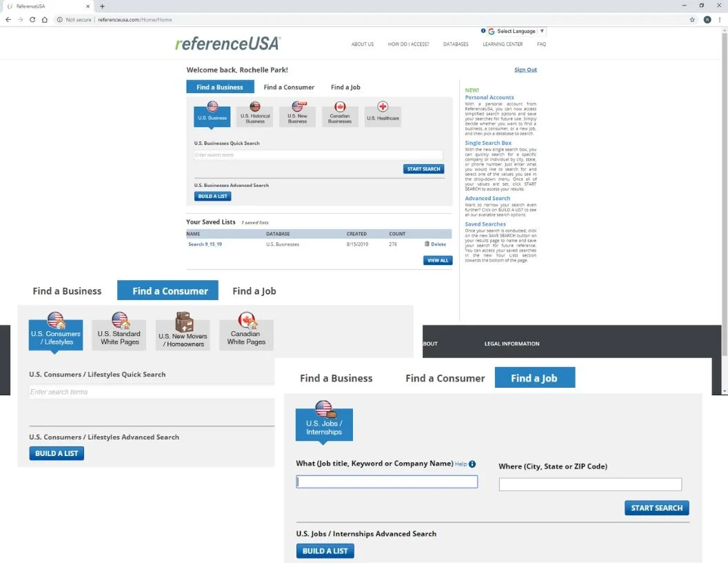Select the U.S. Business database icon

(212, 114)
